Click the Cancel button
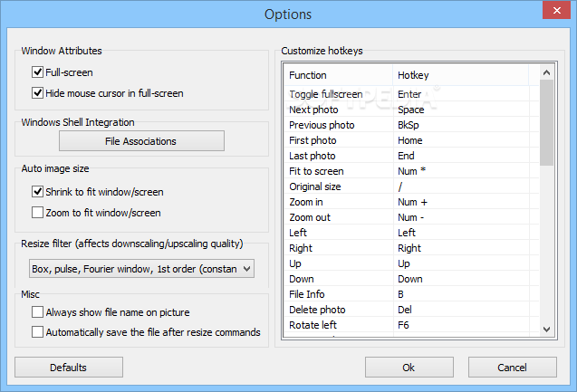This screenshot has width=577, height=392. pos(513,367)
